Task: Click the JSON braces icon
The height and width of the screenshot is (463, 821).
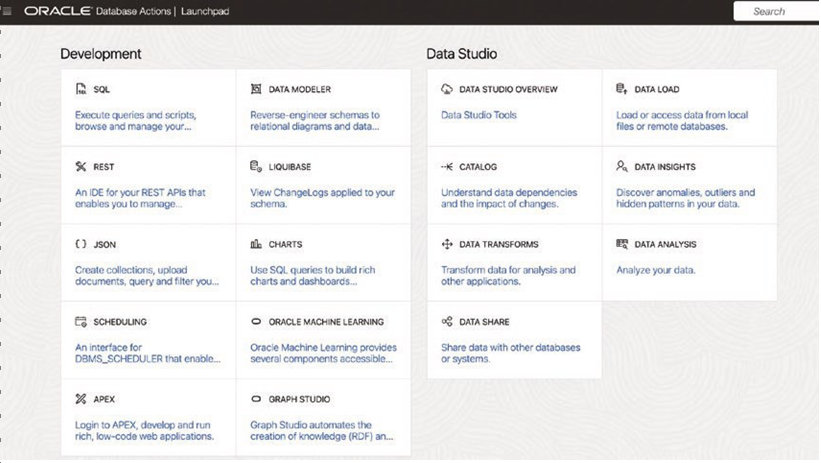Action: 81,244
